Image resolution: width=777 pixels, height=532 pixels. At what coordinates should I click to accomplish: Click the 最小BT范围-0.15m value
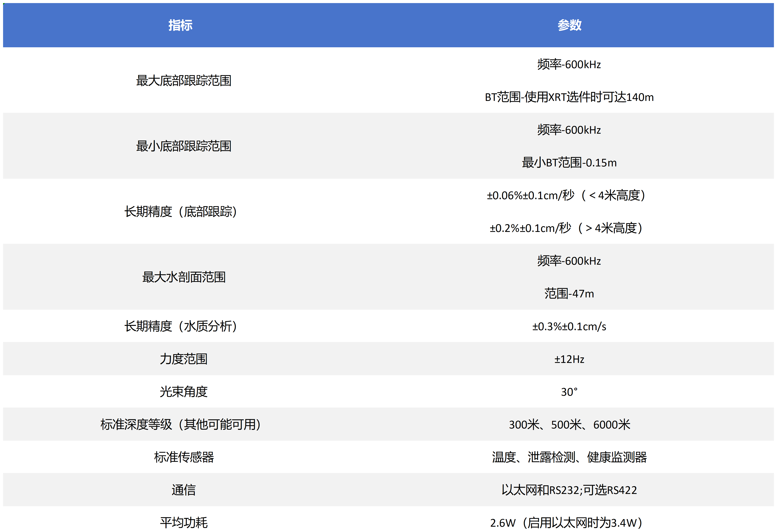(x=569, y=163)
